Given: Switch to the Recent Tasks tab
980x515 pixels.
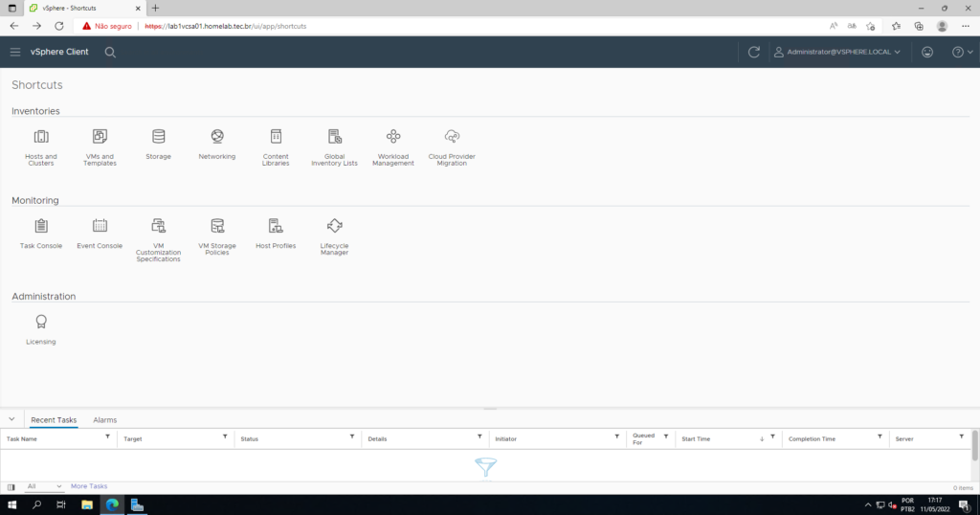Looking at the screenshot, I should 54,420.
